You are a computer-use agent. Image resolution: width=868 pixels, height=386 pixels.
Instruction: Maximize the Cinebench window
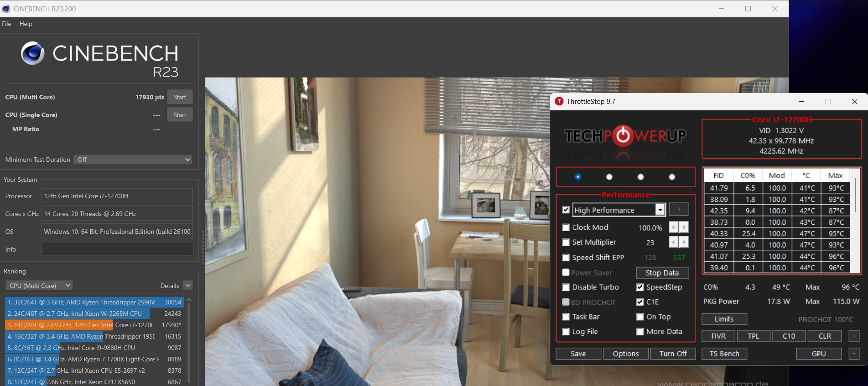coord(748,9)
